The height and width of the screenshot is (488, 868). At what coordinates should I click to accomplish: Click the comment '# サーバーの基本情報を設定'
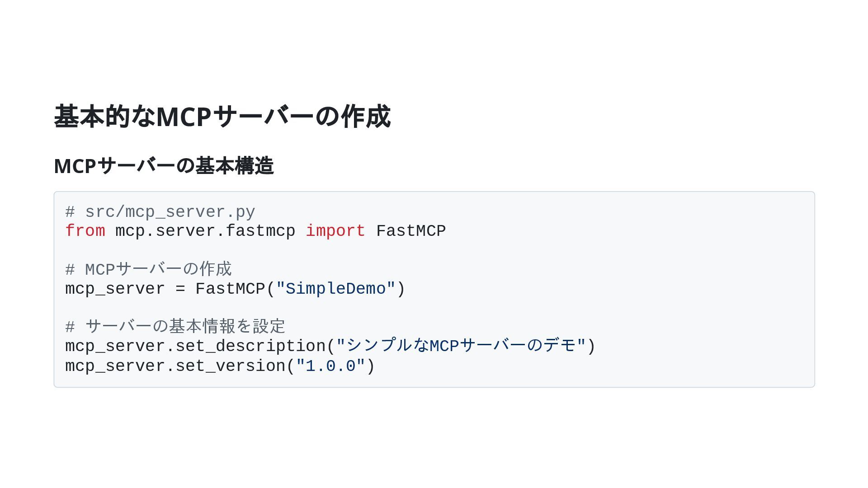pos(175,326)
